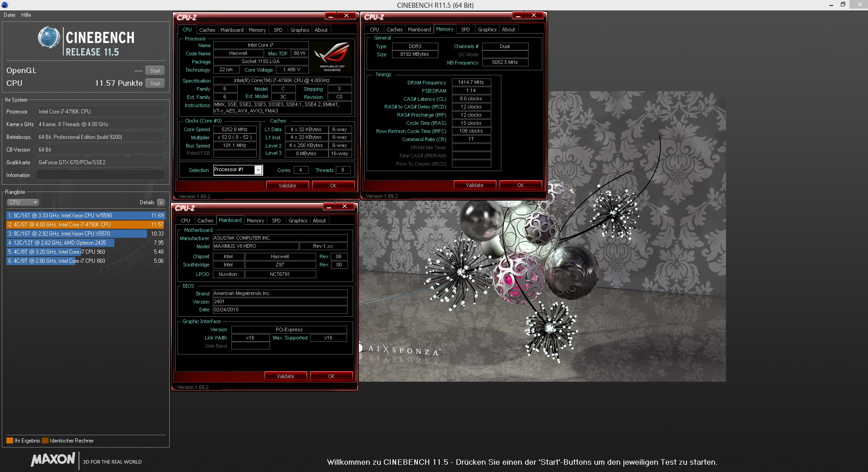Start the OpenGL benchmark
The height and width of the screenshot is (472, 868).
tap(155, 70)
